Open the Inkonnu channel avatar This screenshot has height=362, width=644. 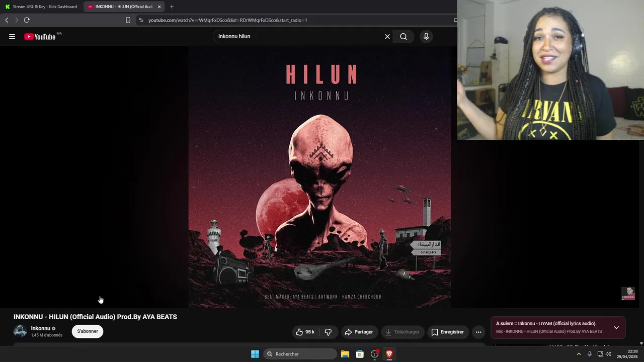click(x=20, y=331)
